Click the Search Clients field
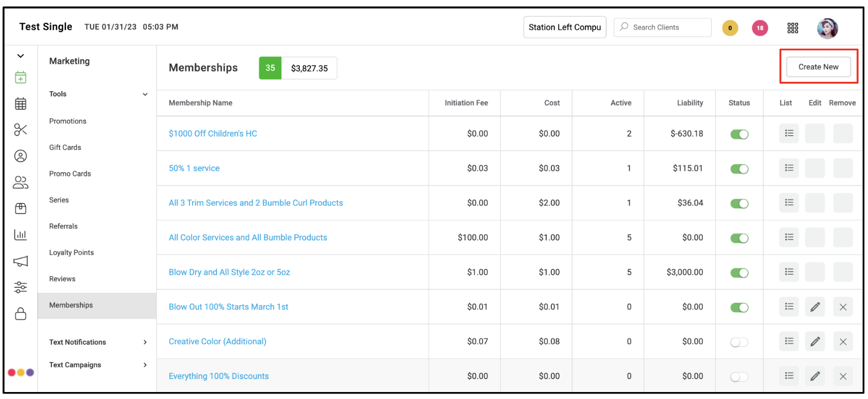 coord(662,27)
